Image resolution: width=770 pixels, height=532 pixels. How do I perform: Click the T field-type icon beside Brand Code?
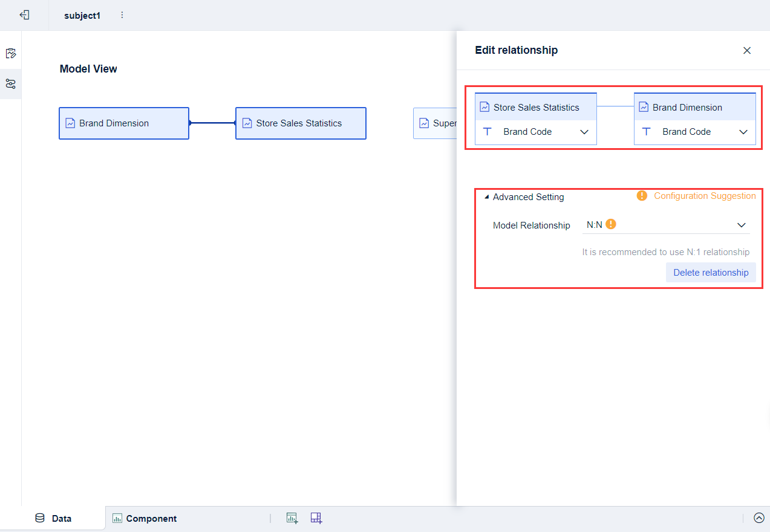[x=488, y=131]
